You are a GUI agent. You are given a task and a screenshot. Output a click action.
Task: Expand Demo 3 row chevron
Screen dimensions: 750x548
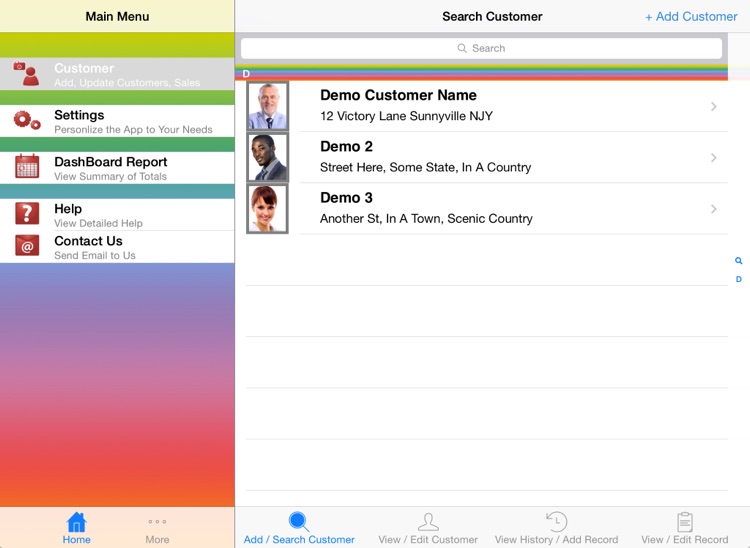click(x=714, y=209)
